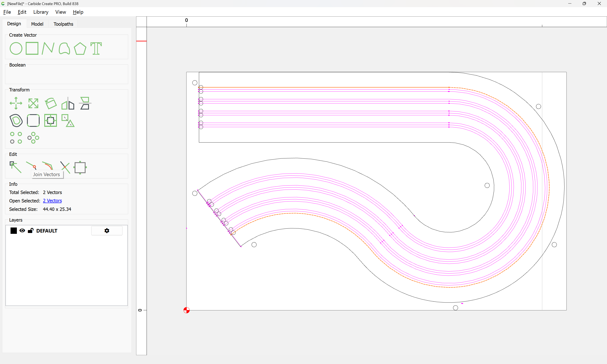
Task: Pick the Polygon creation tool
Action: point(80,48)
